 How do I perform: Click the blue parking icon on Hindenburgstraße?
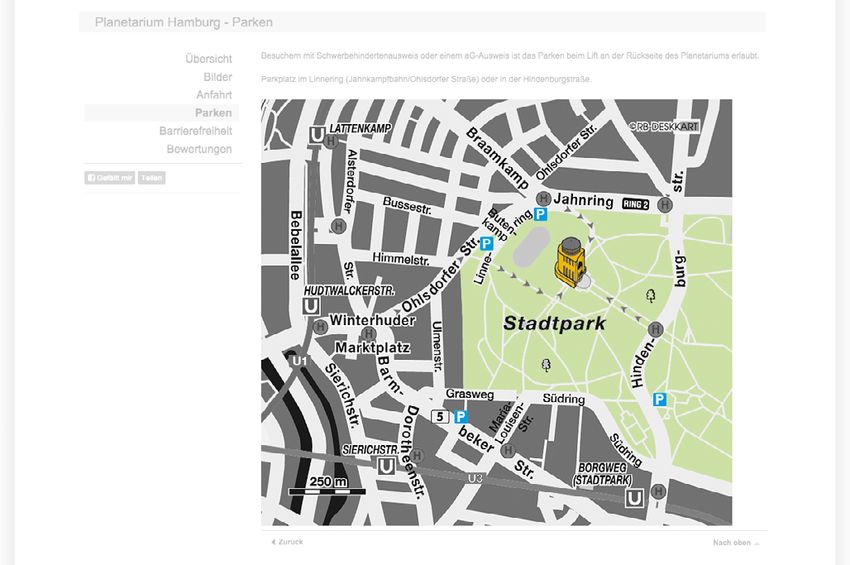click(x=659, y=400)
